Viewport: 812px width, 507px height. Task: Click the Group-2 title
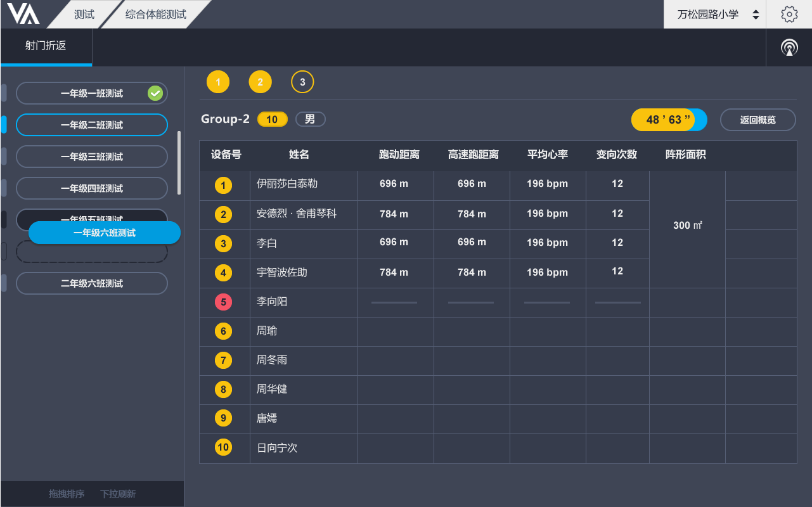click(x=225, y=119)
